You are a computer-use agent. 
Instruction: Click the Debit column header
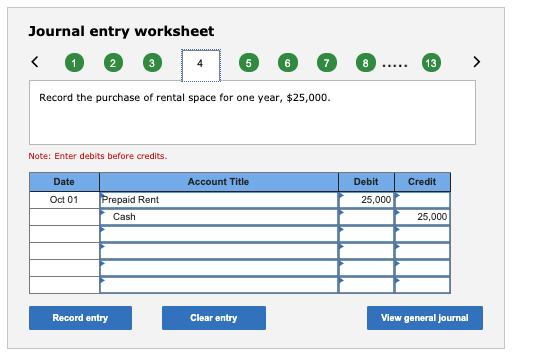pyautogui.click(x=366, y=182)
